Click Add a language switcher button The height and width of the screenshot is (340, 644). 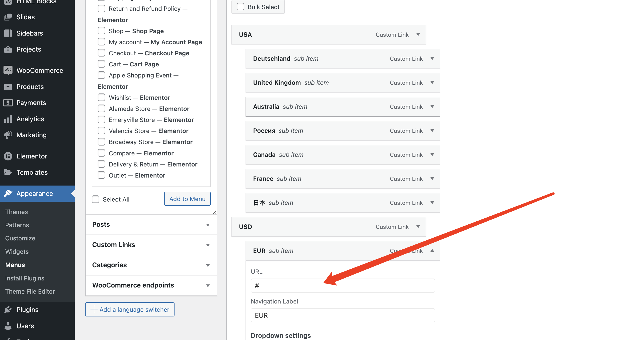click(130, 309)
